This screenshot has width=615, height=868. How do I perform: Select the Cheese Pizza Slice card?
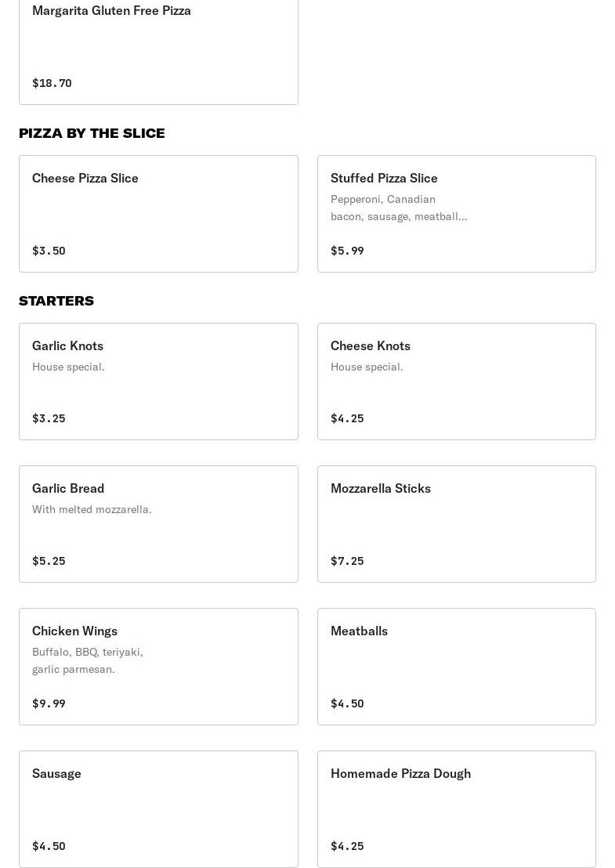point(158,213)
